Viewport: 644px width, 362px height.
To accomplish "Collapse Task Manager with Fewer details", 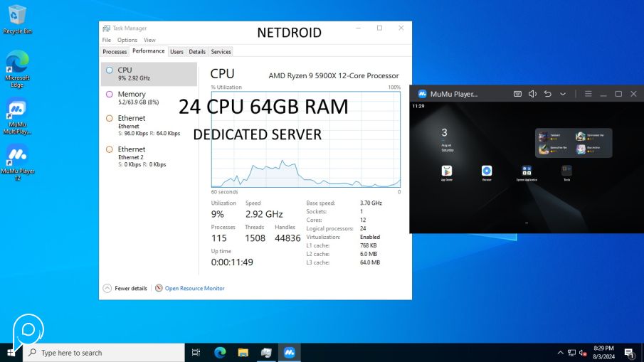I will (125, 288).
